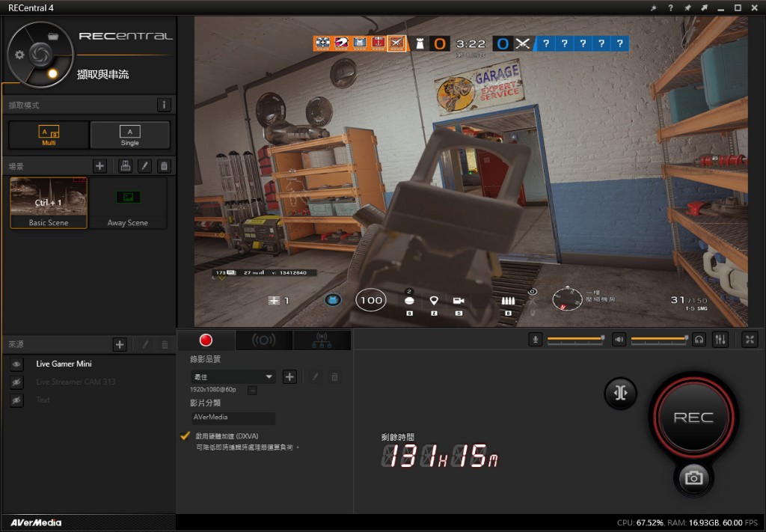Select the Basic Scene thumbnail
This screenshot has width=766, height=532.
point(49,203)
